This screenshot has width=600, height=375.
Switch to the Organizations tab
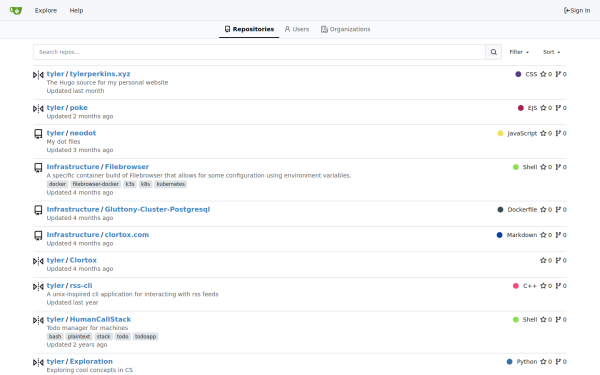pos(346,29)
